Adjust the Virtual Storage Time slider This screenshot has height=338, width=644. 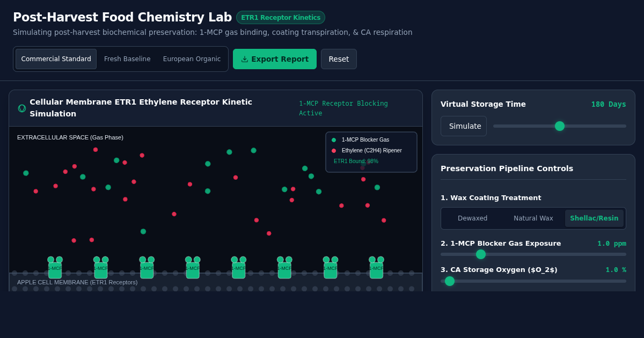coord(560,126)
